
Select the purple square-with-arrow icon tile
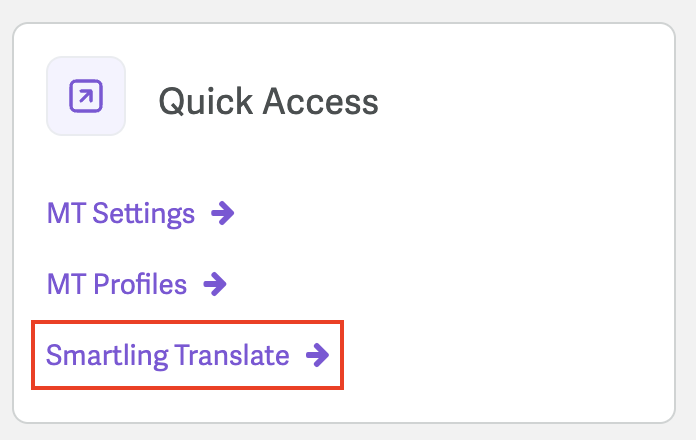[86, 96]
